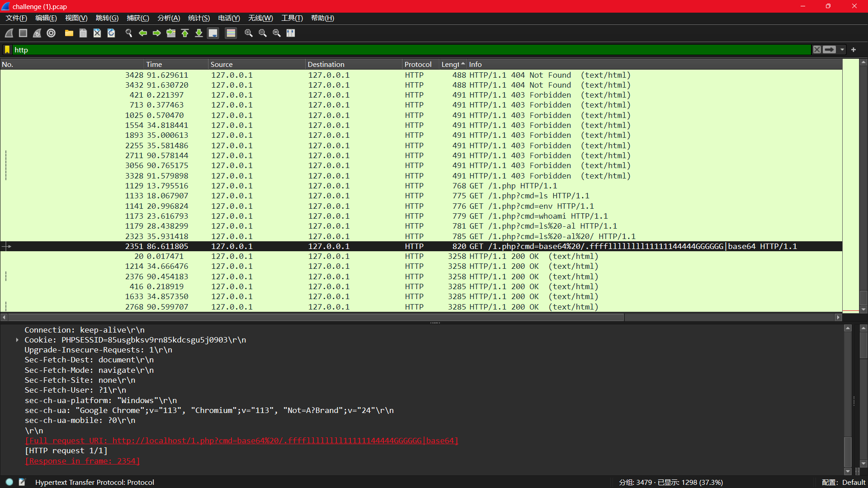Viewport: 868px width, 488px height.
Task: Open the 统计(S) menu
Action: [x=199, y=18]
